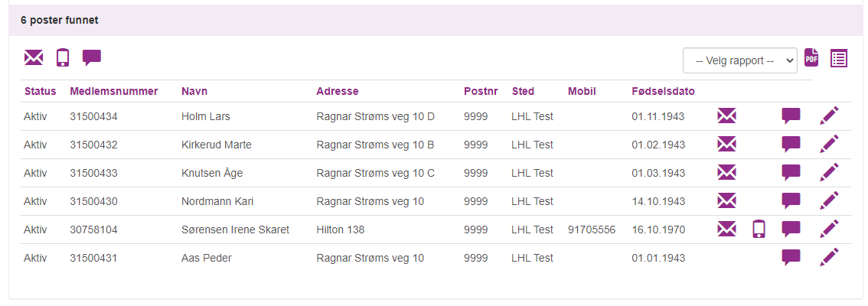Email Holm Lars via envelope icon
Image resolution: width=868 pixels, height=306 pixels.
tap(727, 116)
